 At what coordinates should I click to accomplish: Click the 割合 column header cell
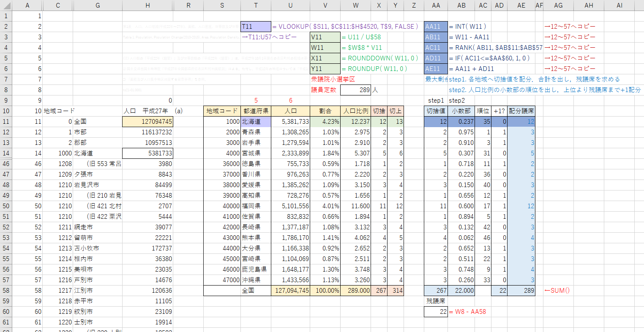click(325, 111)
